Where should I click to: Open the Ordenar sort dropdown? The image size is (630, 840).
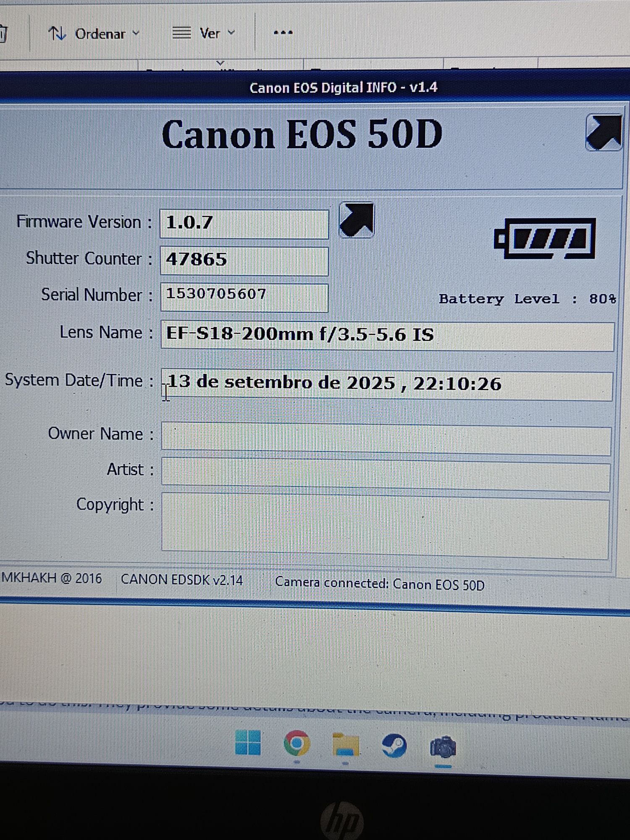pyautogui.click(x=94, y=34)
